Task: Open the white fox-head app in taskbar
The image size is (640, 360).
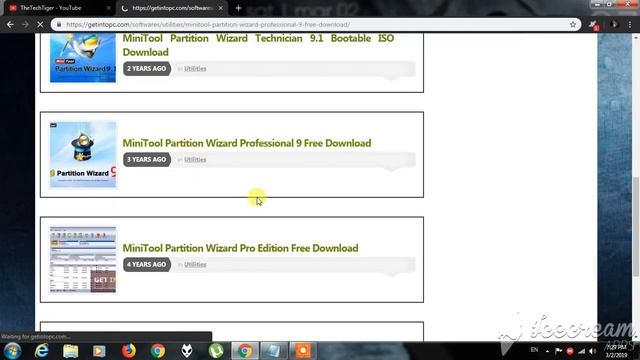Action: click(x=187, y=351)
